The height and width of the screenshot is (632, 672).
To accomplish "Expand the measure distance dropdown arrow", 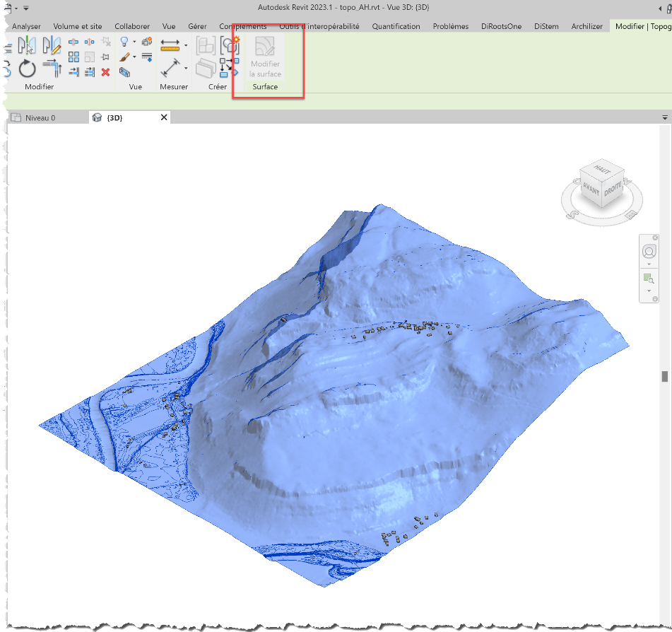I will [x=186, y=45].
